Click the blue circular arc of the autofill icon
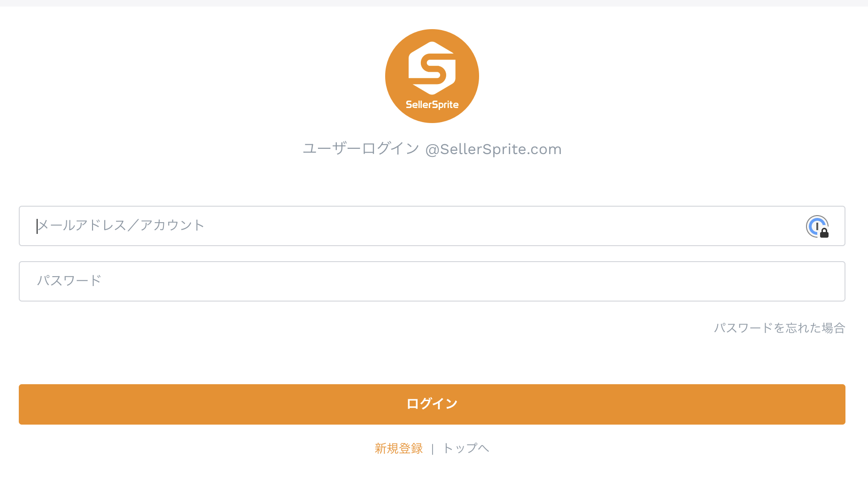 (x=813, y=225)
